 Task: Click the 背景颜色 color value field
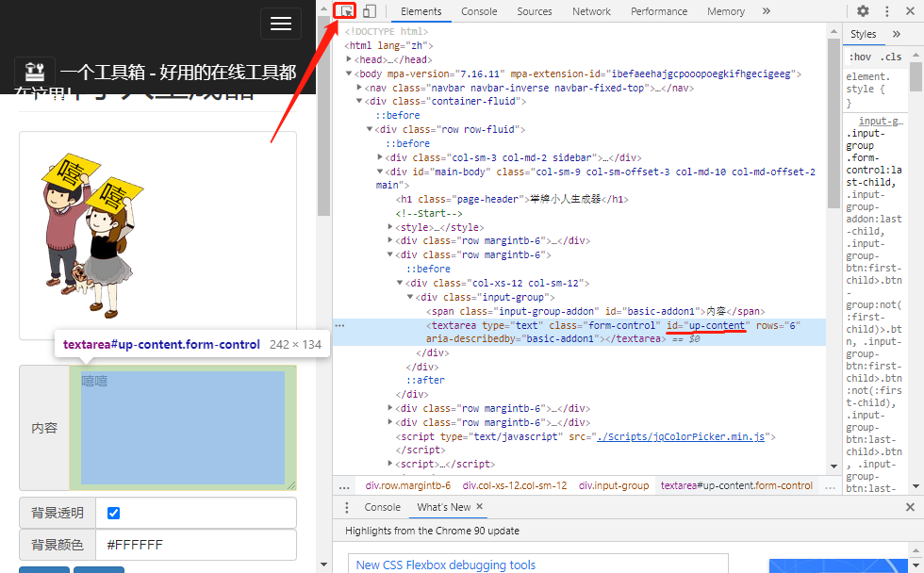196,545
